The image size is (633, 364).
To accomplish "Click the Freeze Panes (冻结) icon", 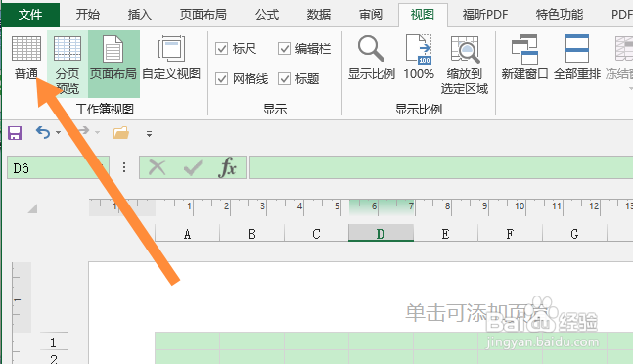I will pos(623,49).
